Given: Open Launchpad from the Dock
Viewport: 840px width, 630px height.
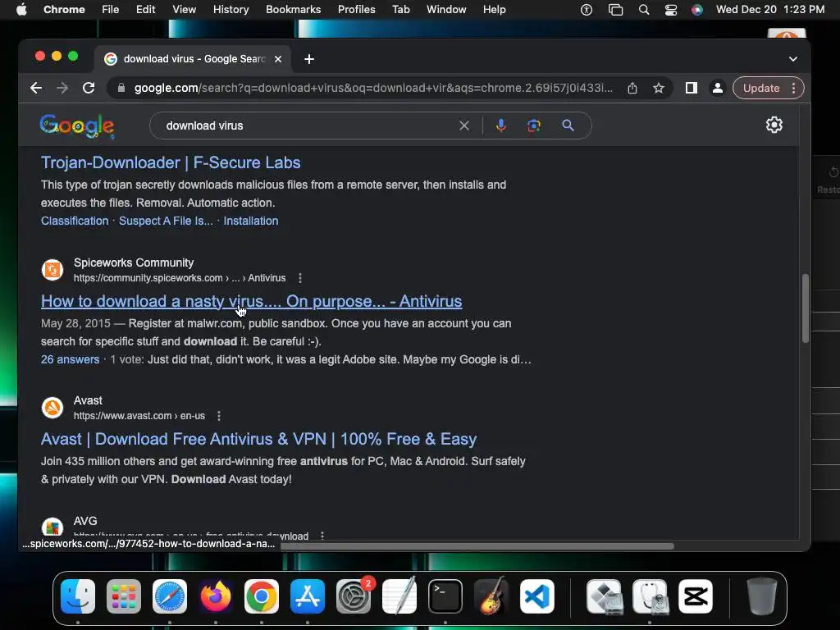Looking at the screenshot, I should click(124, 596).
